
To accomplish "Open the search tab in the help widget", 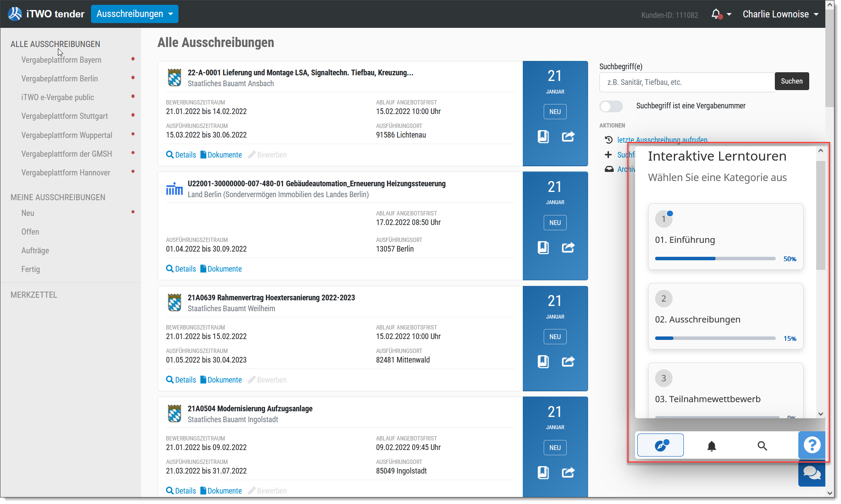I will [x=762, y=446].
